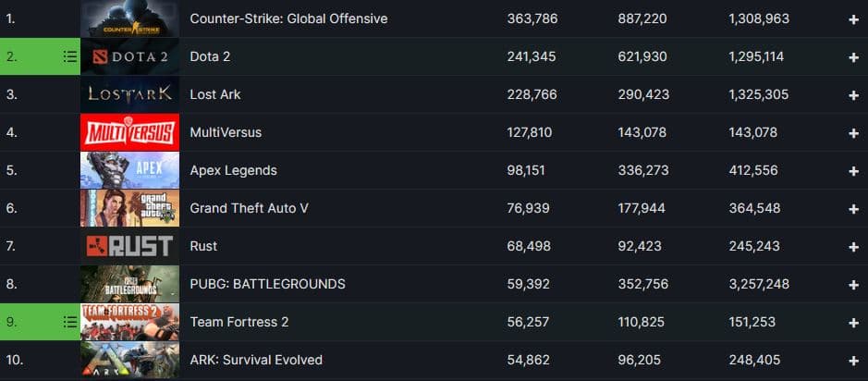Click the Grand Theft Auto V cover thumbnail

click(129, 208)
